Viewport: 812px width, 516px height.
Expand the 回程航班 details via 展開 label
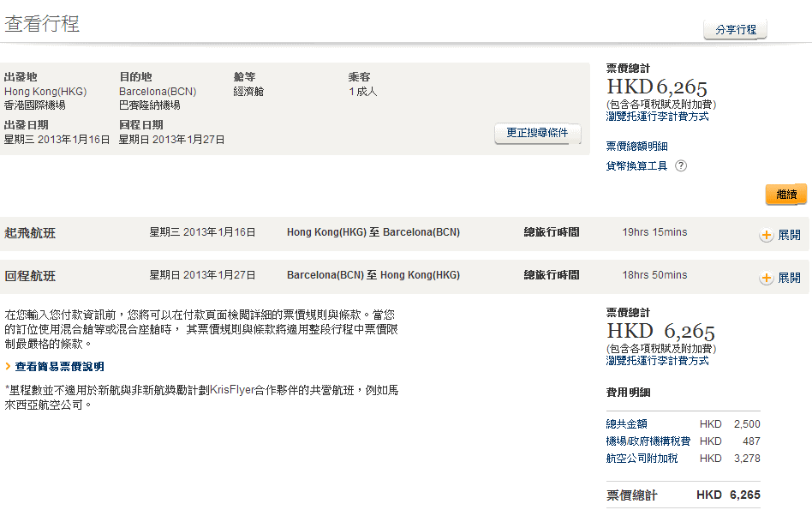[789, 278]
